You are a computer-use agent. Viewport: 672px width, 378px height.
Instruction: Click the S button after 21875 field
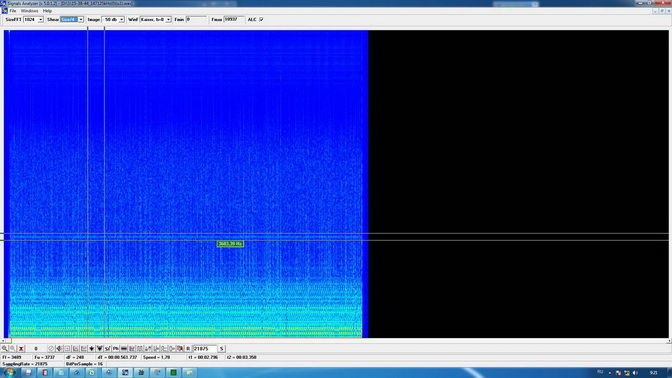pos(222,348)
